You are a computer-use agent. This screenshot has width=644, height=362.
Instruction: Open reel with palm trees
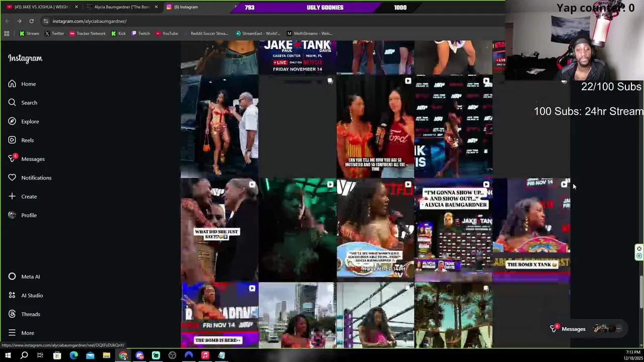tap(453, 315)
